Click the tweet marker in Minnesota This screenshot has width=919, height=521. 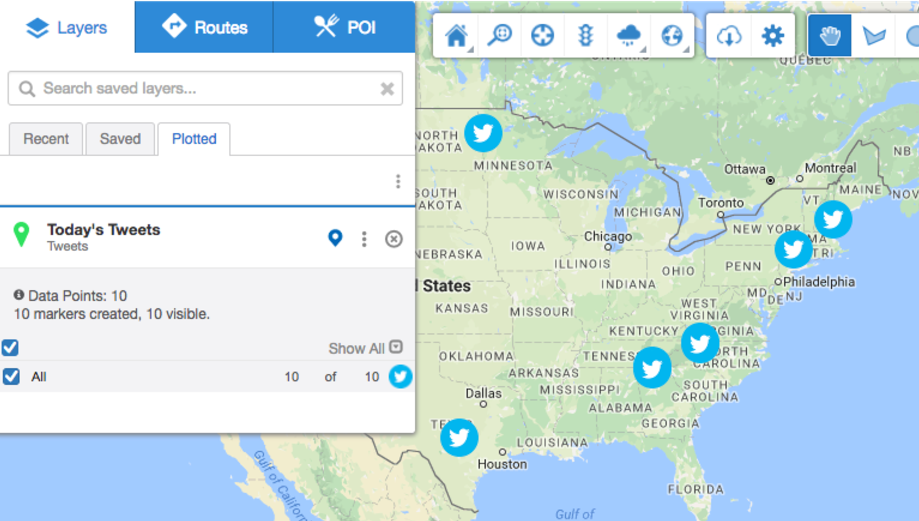point(483,133)
